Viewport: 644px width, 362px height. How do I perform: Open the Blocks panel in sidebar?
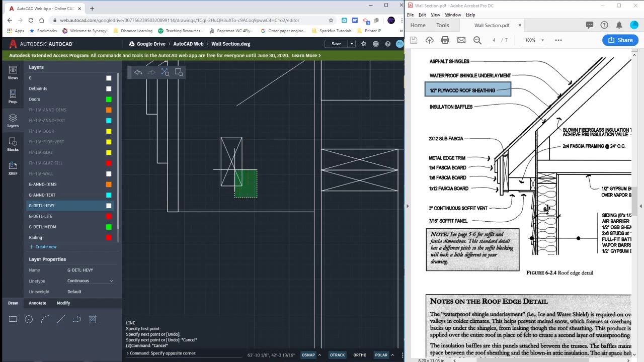tap(13, 144)
